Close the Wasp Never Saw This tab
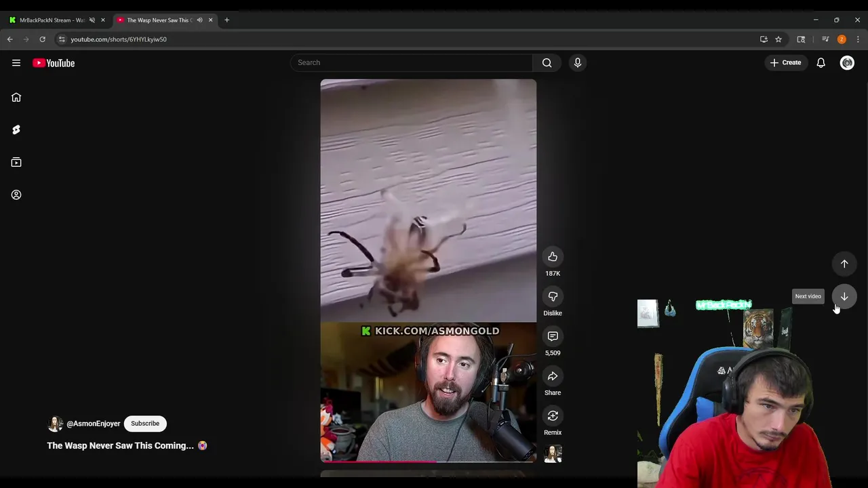Viewport: 868px width, 488px height. pos(210,20)
